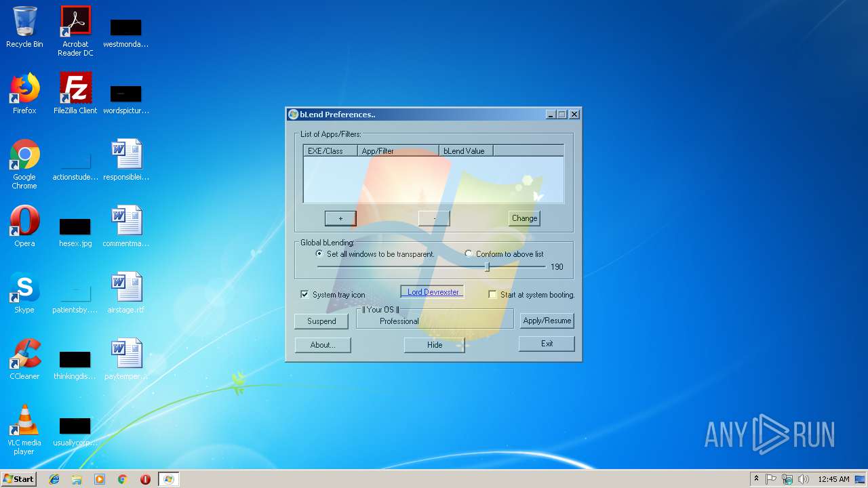Select the FileZilla Client icon
The height and width of the screenshot is (488, 868).
pyautogui.click(x=75, y=94)
